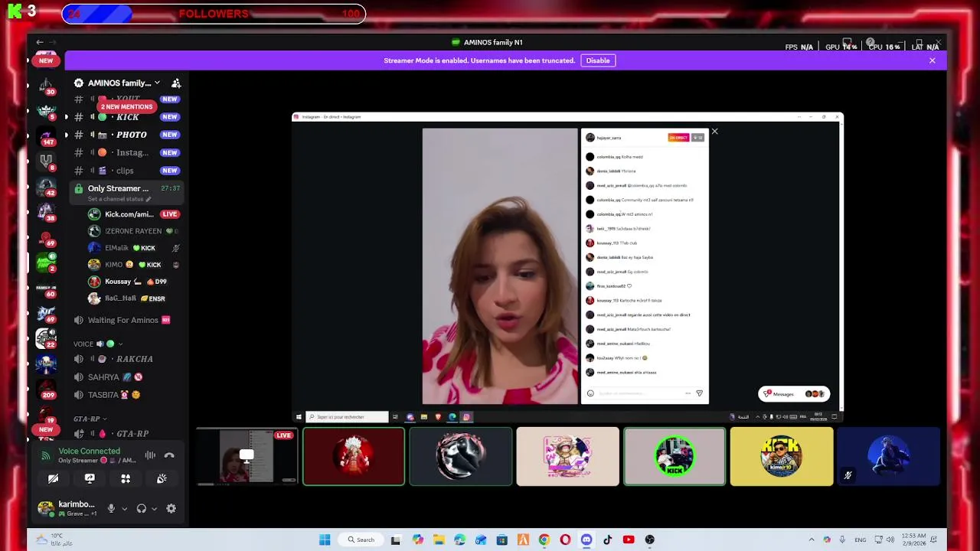The image size is (980, 551).
Task: Click user ElMalik in voice list
Action: click(x=133, y=248)
